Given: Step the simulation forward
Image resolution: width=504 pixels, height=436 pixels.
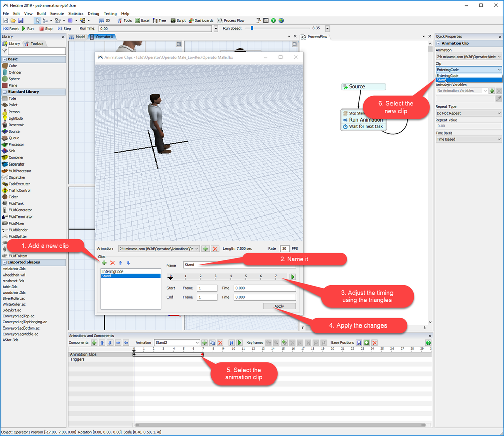Looking at the screenshot, I should point(64,29).
